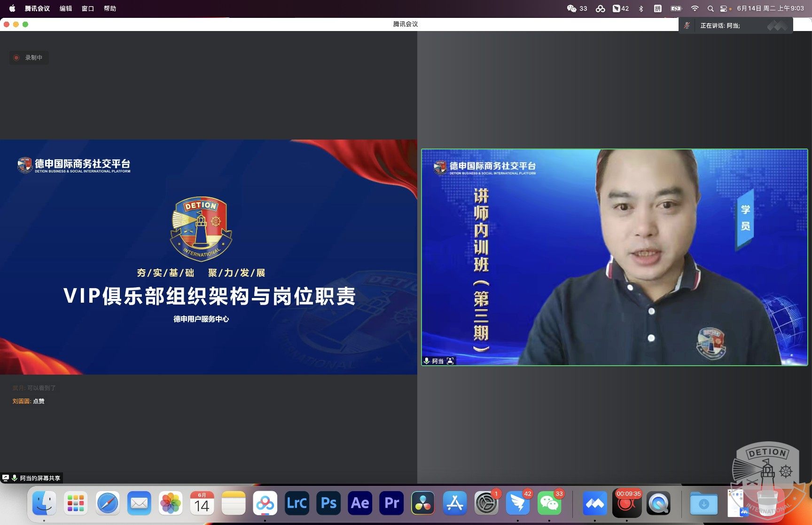Launch Lightroom Classic from dock
This screenshot has width=812, height=525.
point(297,503)
